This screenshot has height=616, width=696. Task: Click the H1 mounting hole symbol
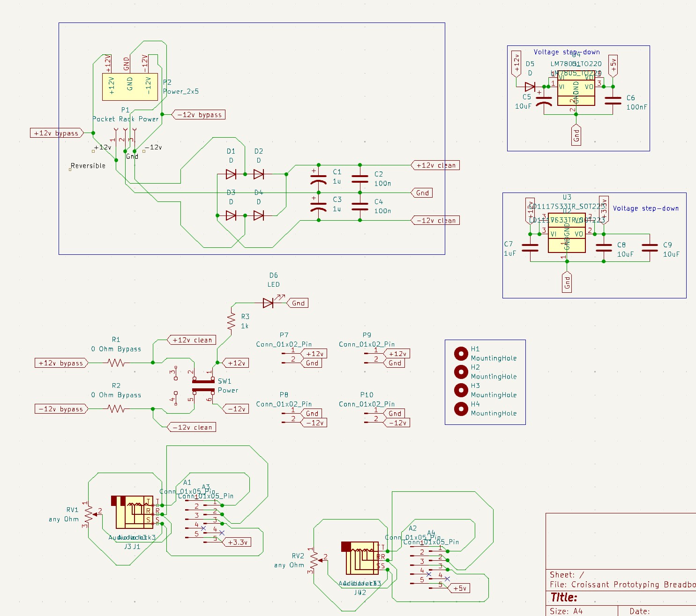coord(461,353)
